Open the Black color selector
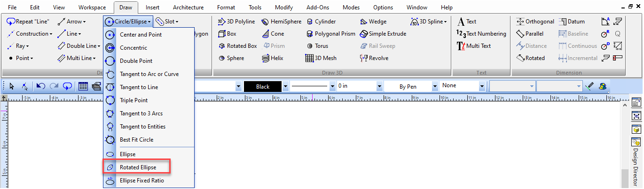 [266, 87]
